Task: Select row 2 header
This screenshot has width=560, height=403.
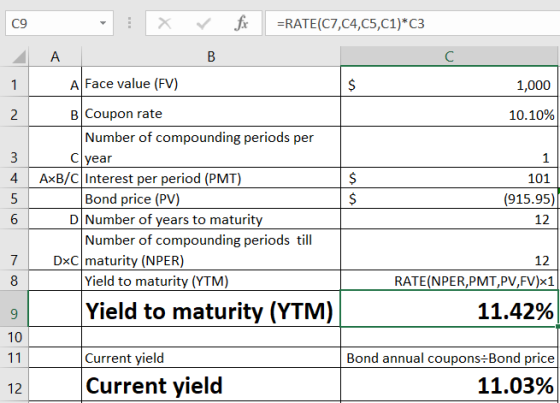Action: click(14, 111)
